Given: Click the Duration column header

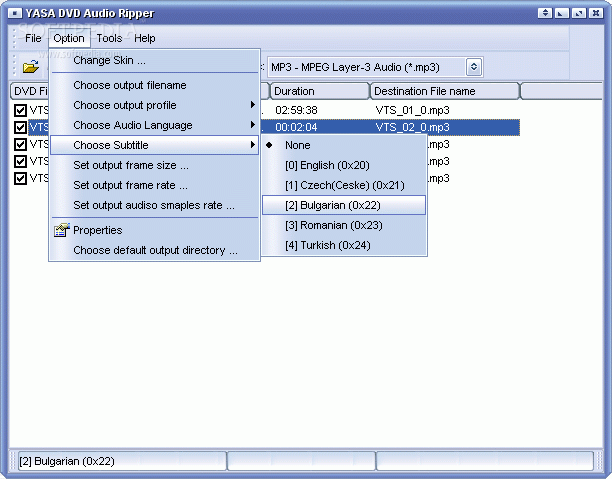Looking at the screenshot, I should pos(319,91).
